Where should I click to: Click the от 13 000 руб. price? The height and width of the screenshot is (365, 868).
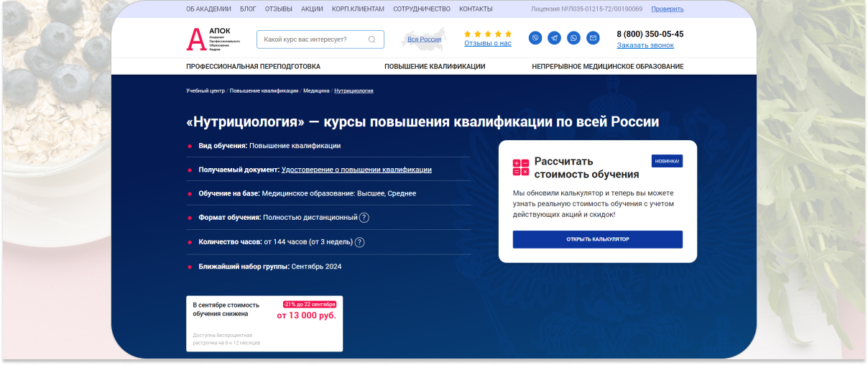[x=306, y=315]
